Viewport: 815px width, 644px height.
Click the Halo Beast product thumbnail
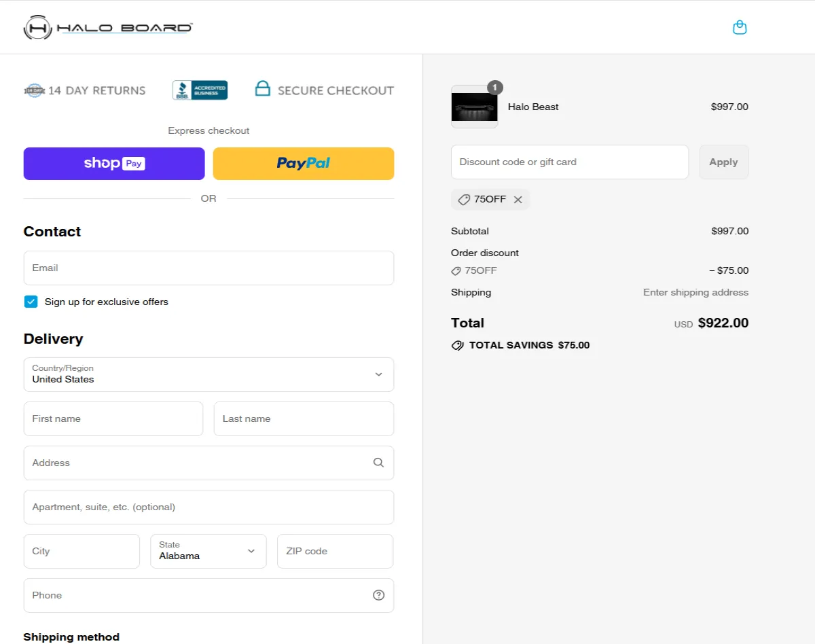pyautogui.click(x=475, y=107)
